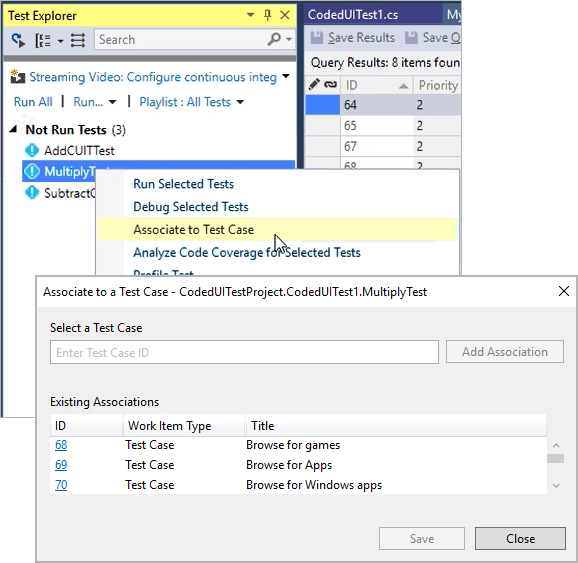Open test case link 68
The height and width of the screenshot is (563, 578).
[61, 445]
